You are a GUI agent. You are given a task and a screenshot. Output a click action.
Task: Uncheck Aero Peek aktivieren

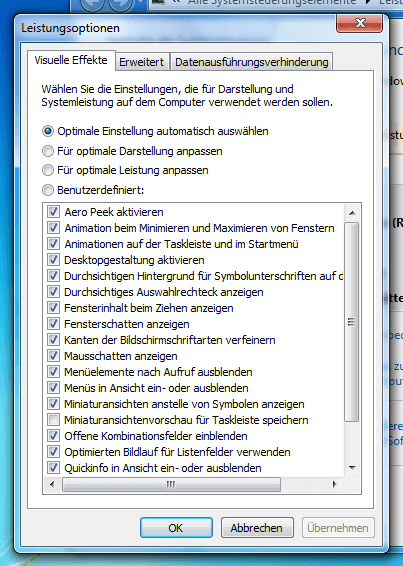pos(53,212)
